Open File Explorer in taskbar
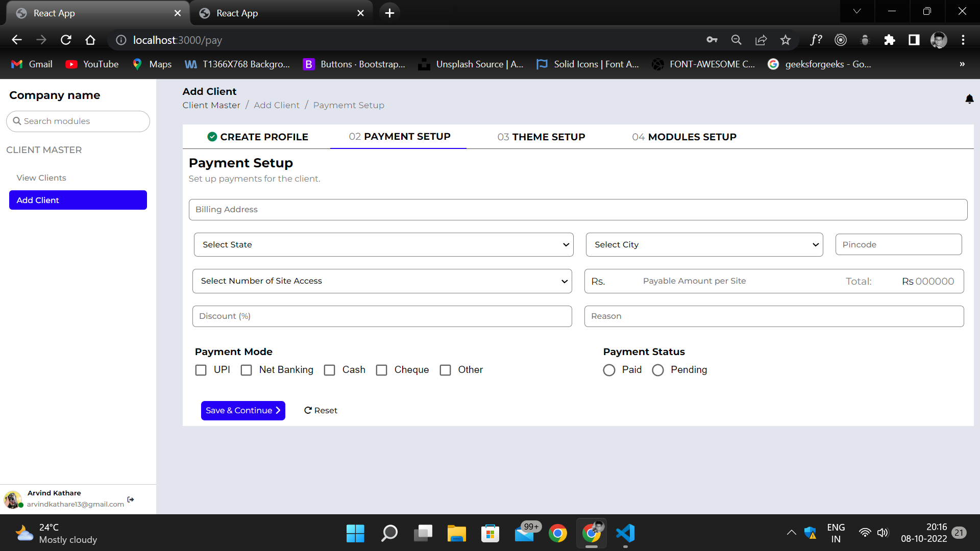 pyautogui.click(x=456, y=534)
